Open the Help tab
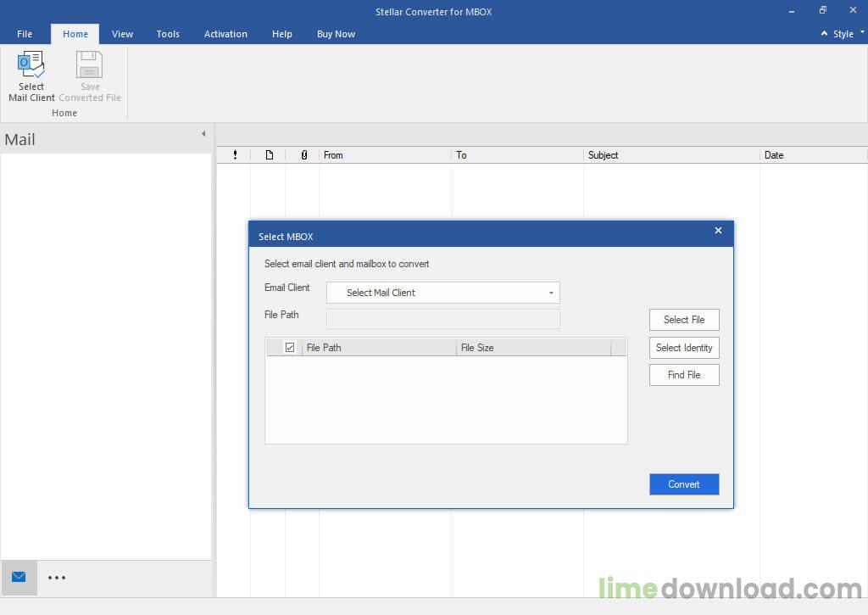This screenshot has height=615, width=868. pyautogui.click(x=281, y=34)
